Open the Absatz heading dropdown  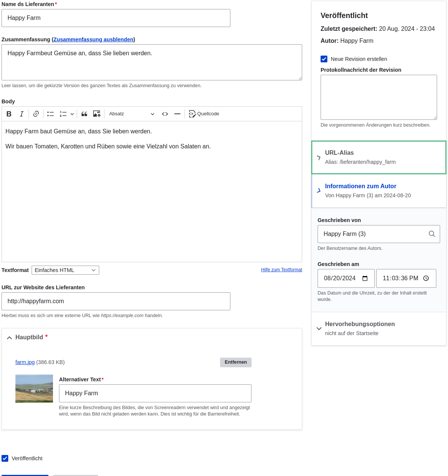pos(132,114)
